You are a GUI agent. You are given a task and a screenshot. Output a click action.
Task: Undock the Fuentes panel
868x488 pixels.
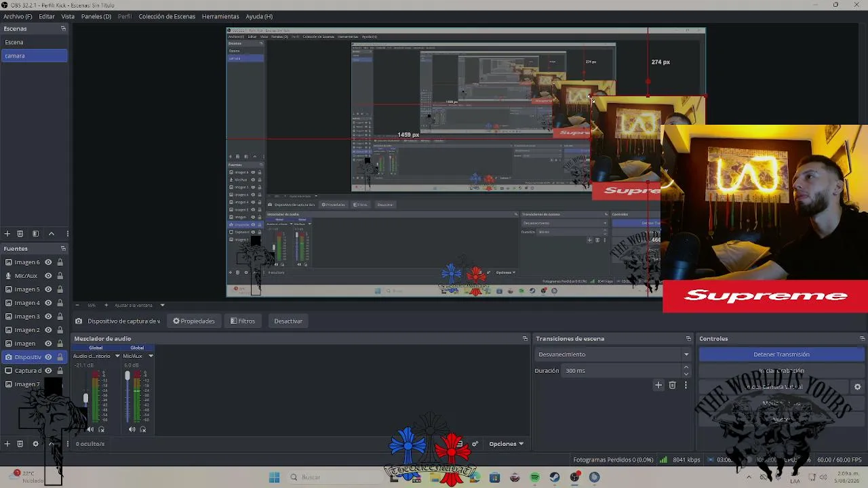pyautogui.click(x=63, y=249)
